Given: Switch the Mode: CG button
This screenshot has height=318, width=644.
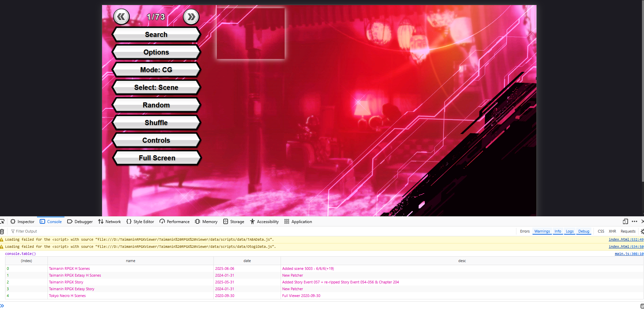Looking at the screenshot, I should (156, 70).
